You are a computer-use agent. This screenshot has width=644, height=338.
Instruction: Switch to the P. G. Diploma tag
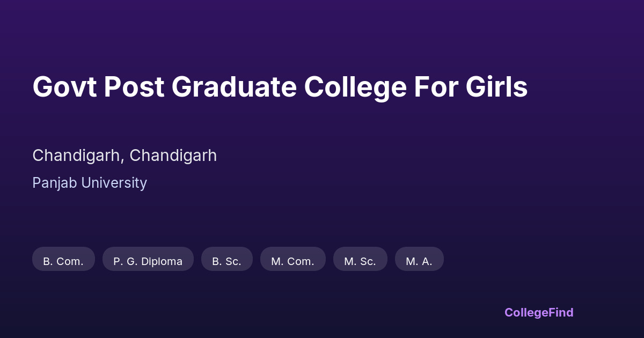pos(148,259)
